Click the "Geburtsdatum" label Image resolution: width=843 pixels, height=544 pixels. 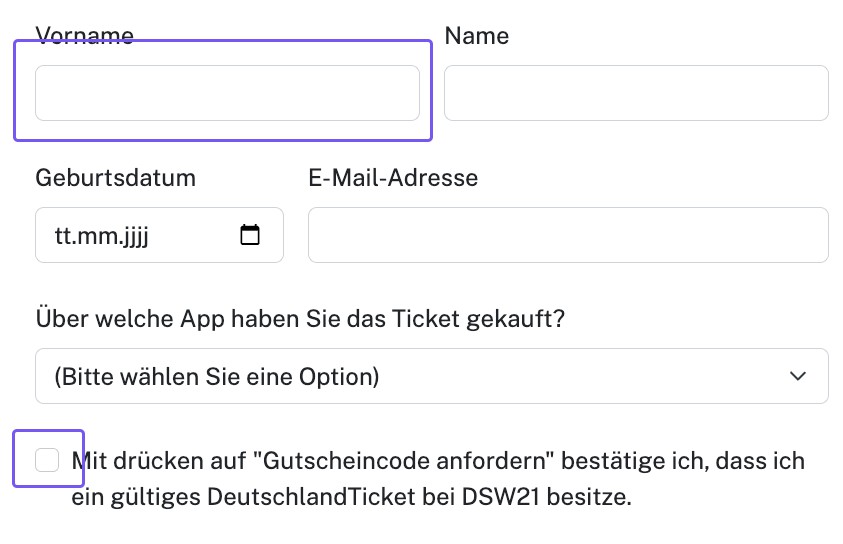[x=115, y=178]
